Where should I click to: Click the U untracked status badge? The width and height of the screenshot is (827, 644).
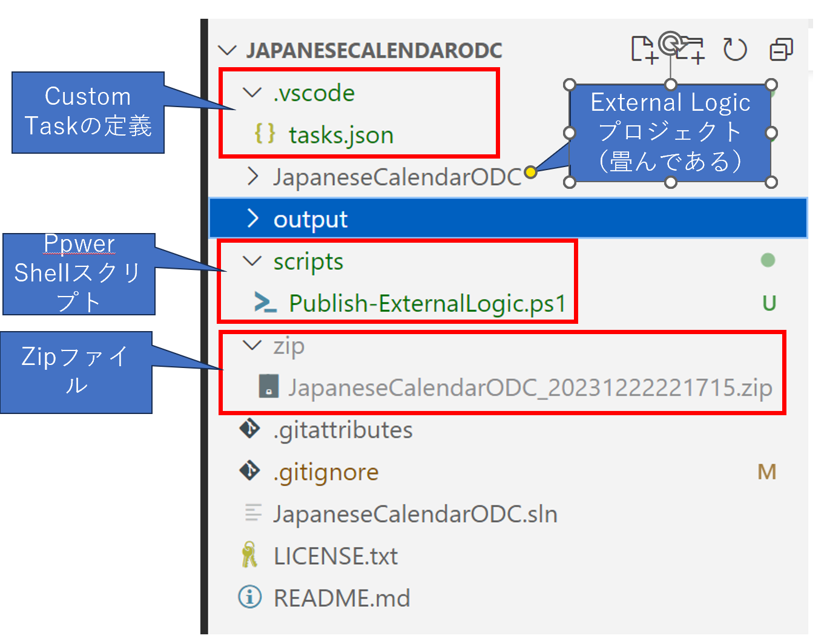pos(769,303)
